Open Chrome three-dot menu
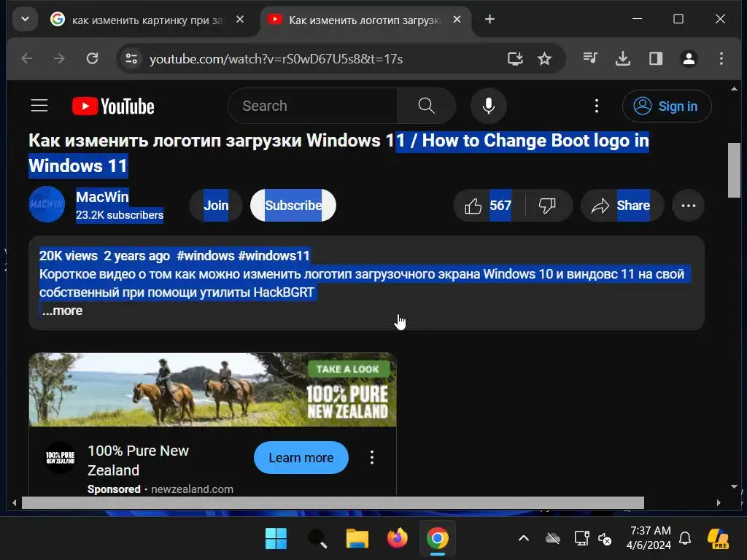This screenshot has height=560, width=747. point(721,58)
